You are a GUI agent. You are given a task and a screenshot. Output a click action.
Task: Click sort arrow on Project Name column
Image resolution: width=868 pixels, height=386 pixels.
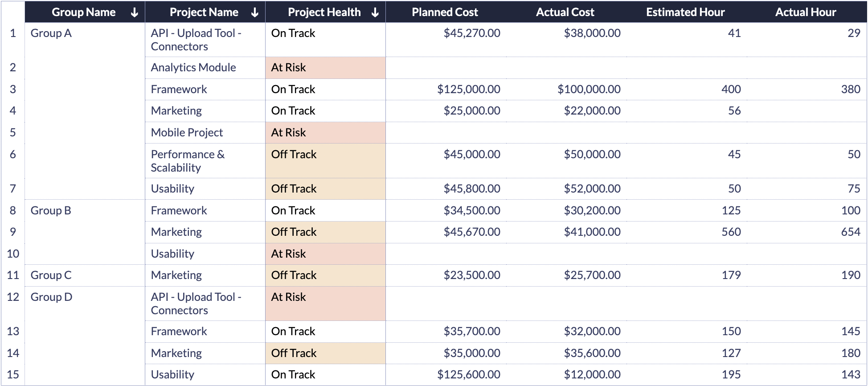(x=254, y=12)
